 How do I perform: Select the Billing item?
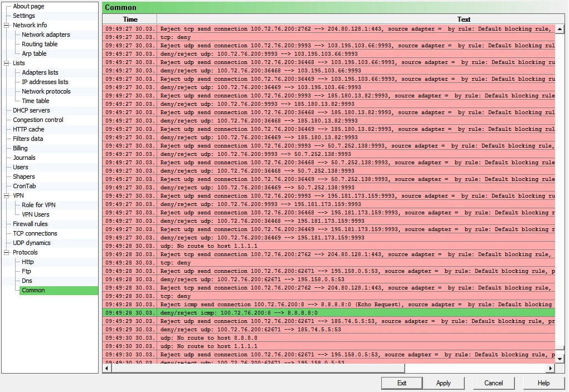(x=20, y=148)
